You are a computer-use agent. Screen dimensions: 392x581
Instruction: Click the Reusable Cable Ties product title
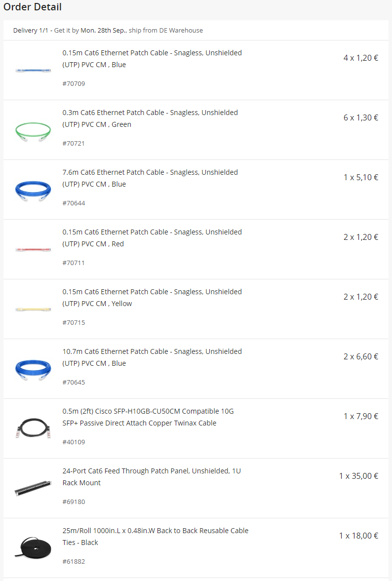tap(155, 537)
